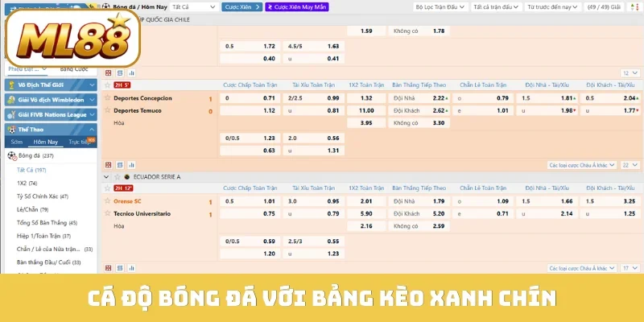Select Bàn thắng Đầu/ Cuối (33)
Image resolution: width=644 pixels, height=322 pixels.
pyautogui.click(x=49, y=262)
